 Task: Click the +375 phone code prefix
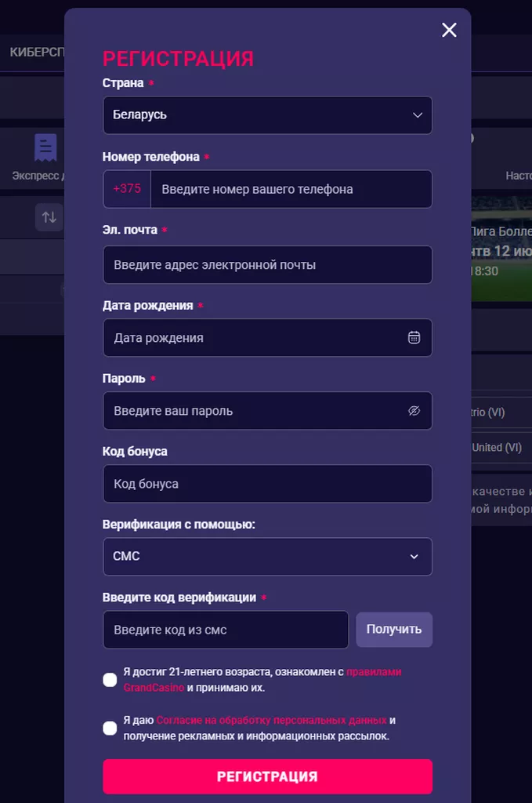pyautogui.click(x=127, y=189)
